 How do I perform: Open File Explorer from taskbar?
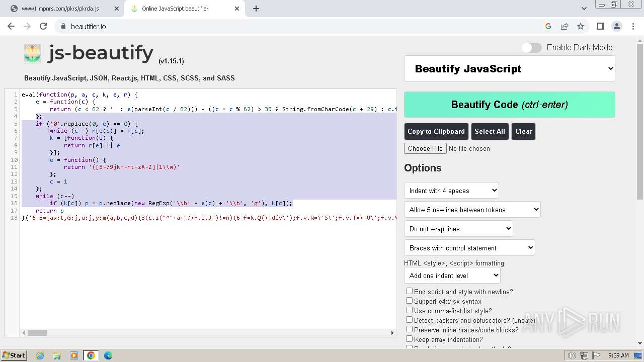click(57, 355)
